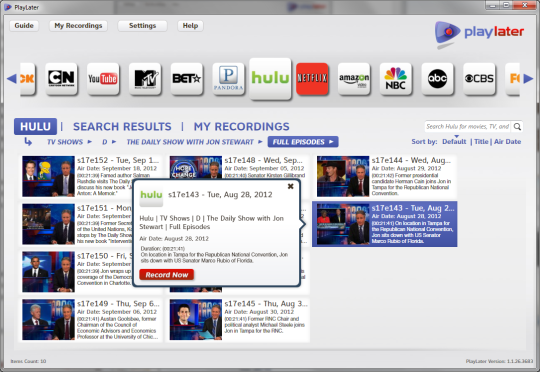Image resolution: width=540 pixels, height=372 pixels.
Task: Open the Settings menu
Action: coord(142,25)
